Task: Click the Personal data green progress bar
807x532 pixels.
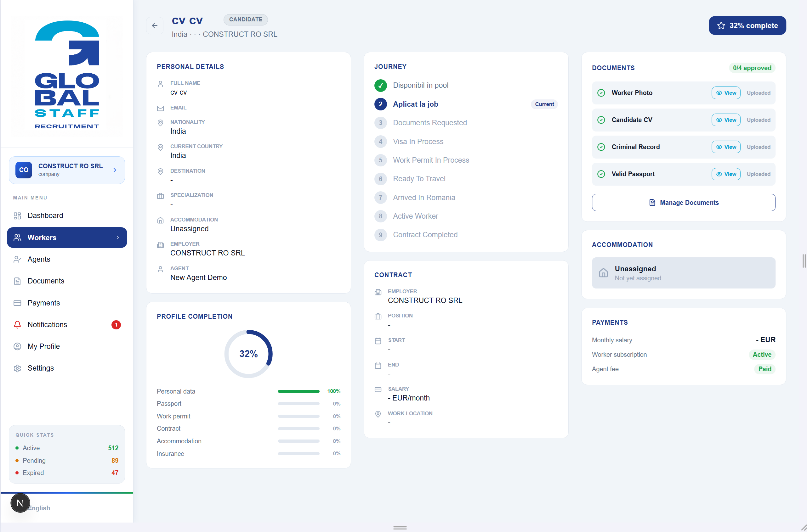Action: [x=299, y=392]
